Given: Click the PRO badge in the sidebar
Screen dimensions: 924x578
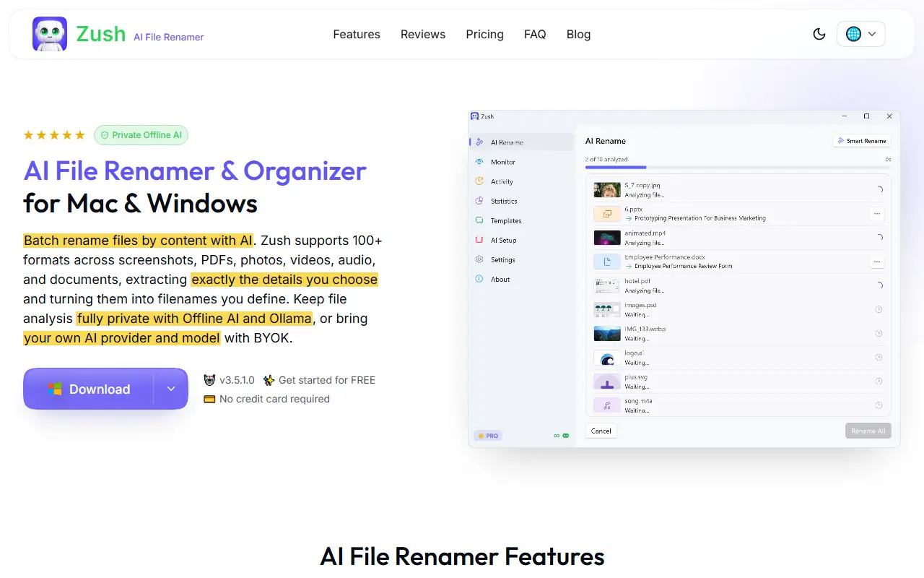Looking at the screenshot, I should point(487,436).
